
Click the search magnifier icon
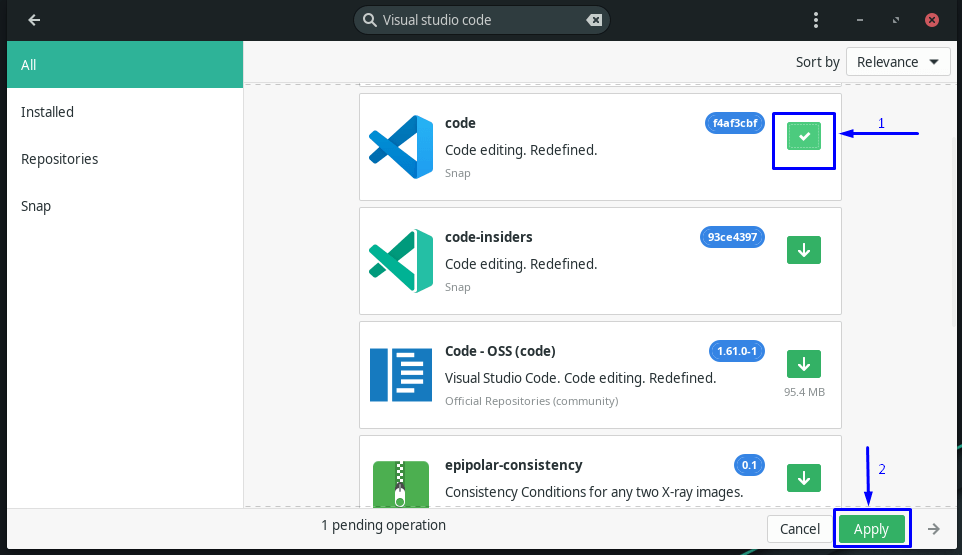point(369,20)
